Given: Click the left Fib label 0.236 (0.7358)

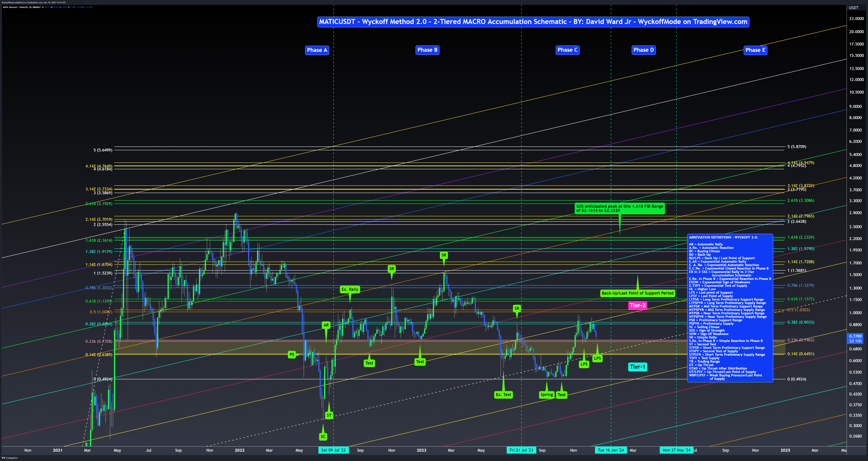Looking at the screenshot, I should click(99, 341).
